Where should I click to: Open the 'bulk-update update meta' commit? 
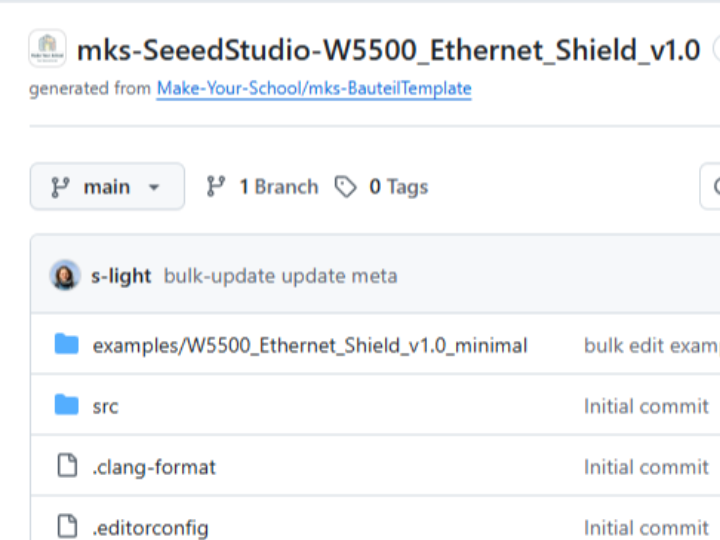[x=280, y=276]
